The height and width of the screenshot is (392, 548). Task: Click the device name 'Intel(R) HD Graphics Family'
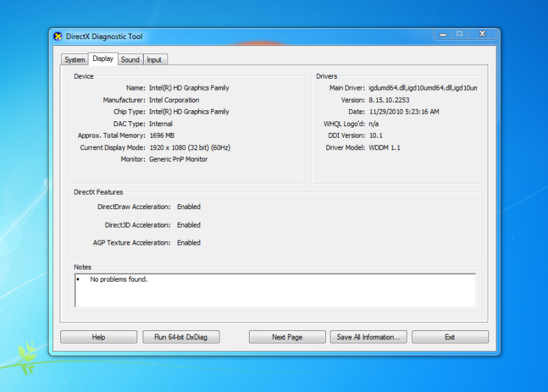[189, 88]
